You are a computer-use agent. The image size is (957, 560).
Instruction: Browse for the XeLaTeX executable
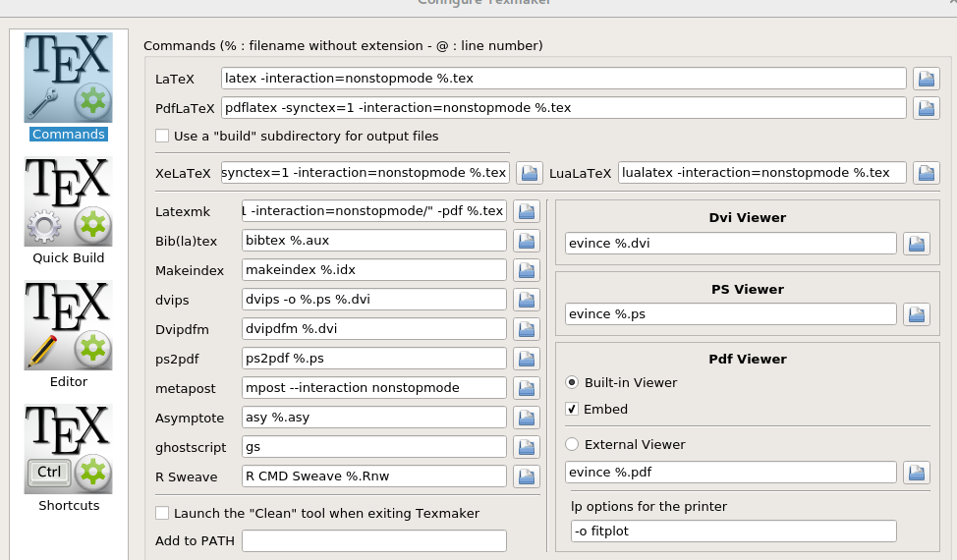coord(530,173)
